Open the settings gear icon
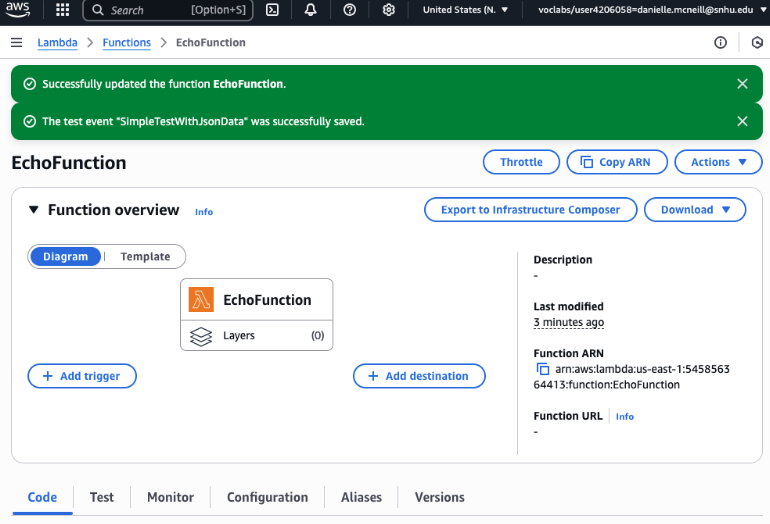The width and height of the screenshot is (770, 524). pos(388,10)
